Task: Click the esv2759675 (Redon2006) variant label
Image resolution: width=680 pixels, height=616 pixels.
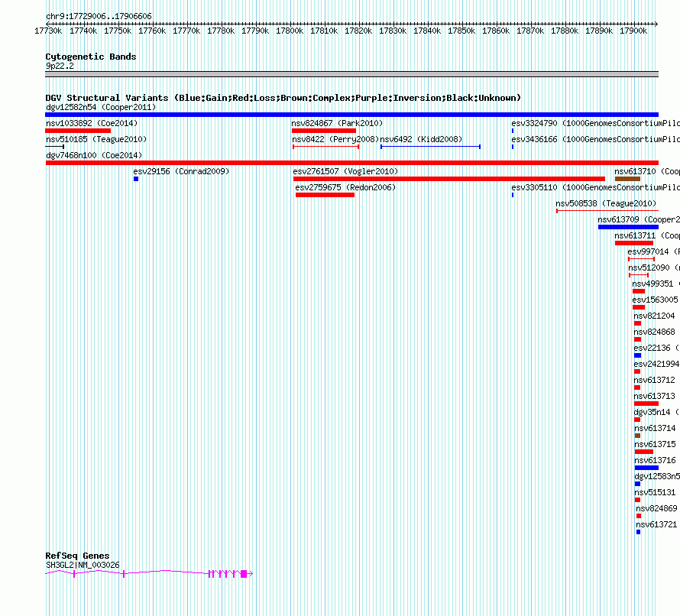Action: click(345, 187)
